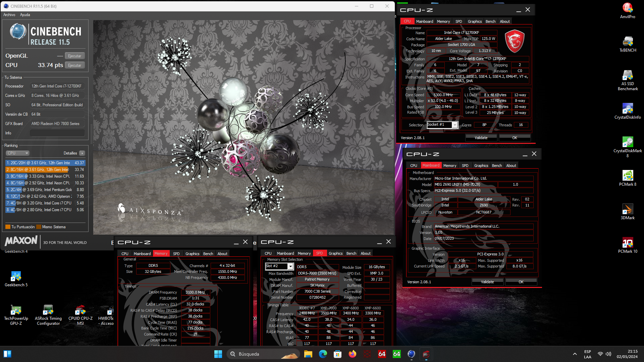This screenshot has width=644, height=362.
Task: Select the Cinebench globe taskbar icon
Action: click(x=411, y=354)
